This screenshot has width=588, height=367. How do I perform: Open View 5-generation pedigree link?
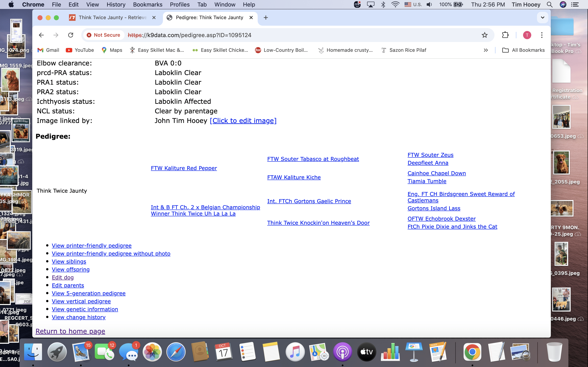pyautogui.click(x=88, y=293)
